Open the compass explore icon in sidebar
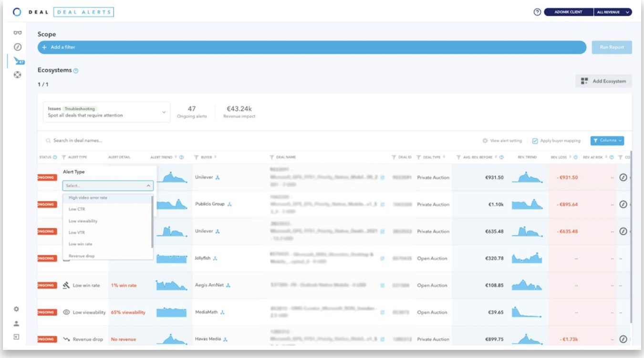The height and width of the screenshot is (358, 644). (18, 47)
